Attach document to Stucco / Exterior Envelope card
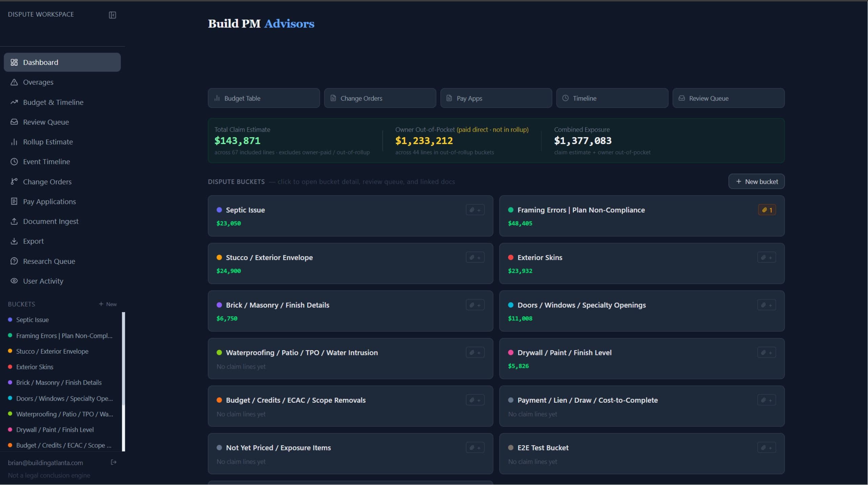 coord(475,257)
